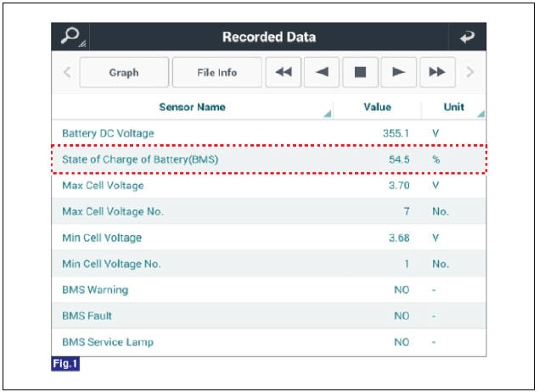Select the BMS Fault row
Viewport: 539px width, 392px height.
[x=269, y=316]
